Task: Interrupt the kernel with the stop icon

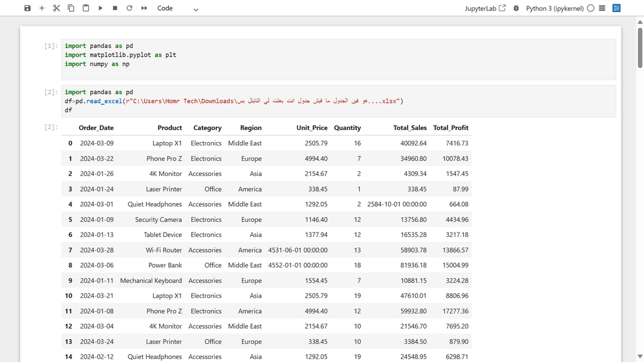Action: [x=115, y=8]
